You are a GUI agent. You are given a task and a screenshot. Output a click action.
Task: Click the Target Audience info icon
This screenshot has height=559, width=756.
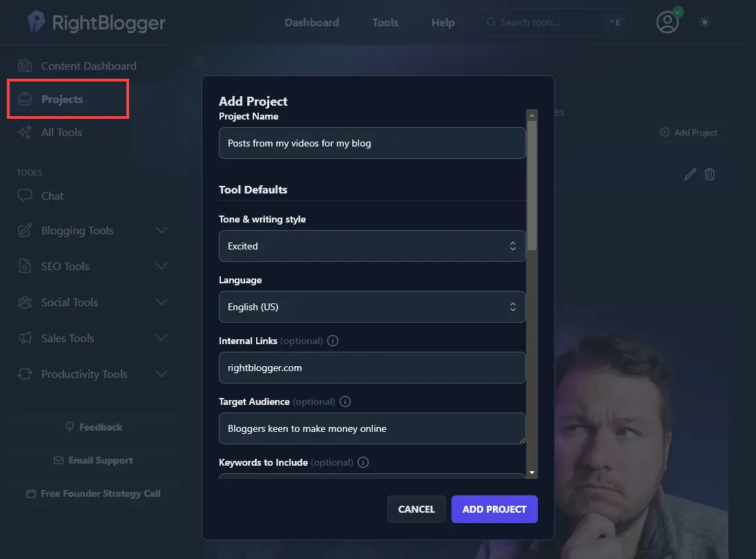tap(345, 401)
